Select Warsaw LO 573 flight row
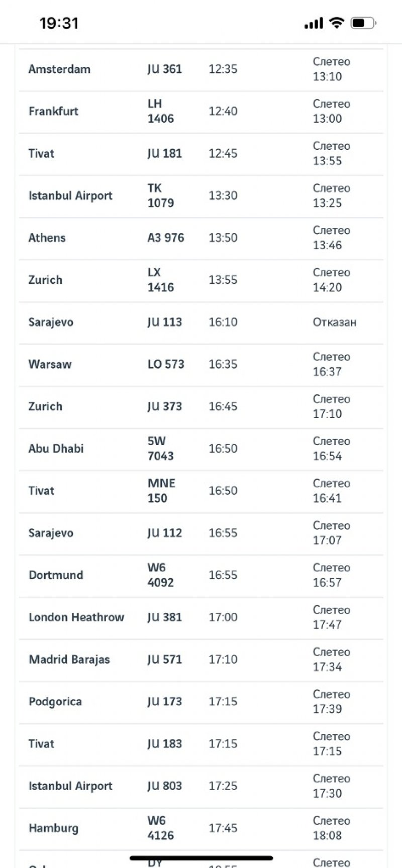This screenshot has width=402, height=868. tap(201, 365)
